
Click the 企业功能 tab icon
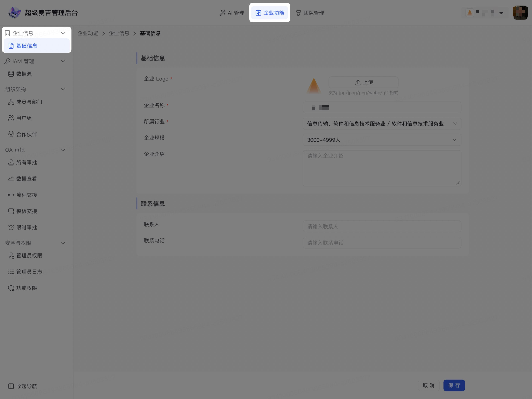point(258,13)
